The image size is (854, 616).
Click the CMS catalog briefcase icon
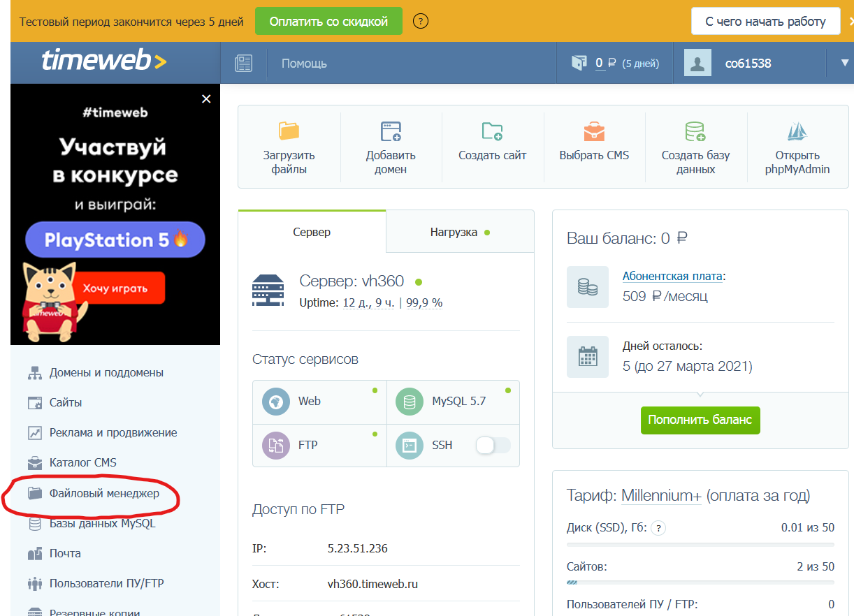coord(35,463)
